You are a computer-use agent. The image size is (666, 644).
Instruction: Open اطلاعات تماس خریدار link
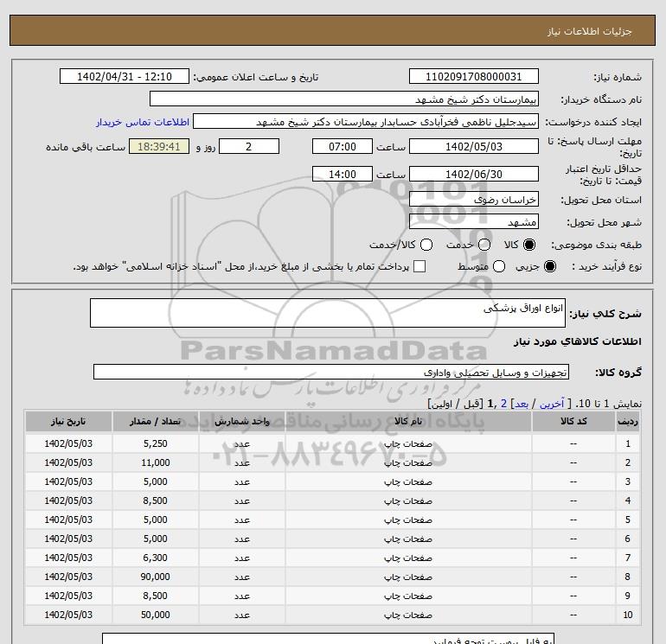143,122
